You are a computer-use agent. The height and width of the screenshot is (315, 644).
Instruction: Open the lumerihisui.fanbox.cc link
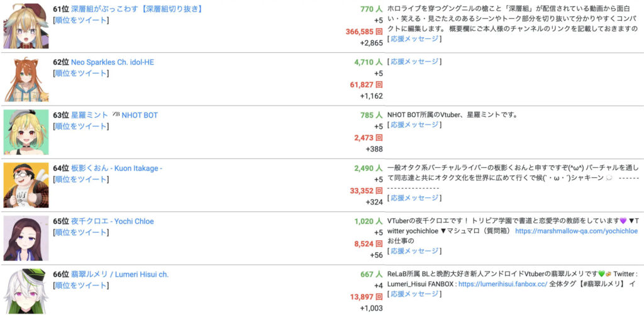[502, 284]
